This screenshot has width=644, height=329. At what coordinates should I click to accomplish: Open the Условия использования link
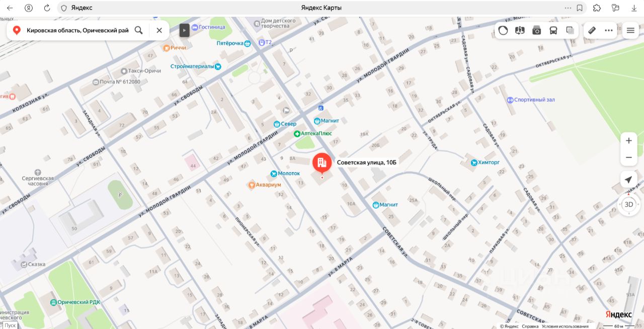(x=565, y=326)
